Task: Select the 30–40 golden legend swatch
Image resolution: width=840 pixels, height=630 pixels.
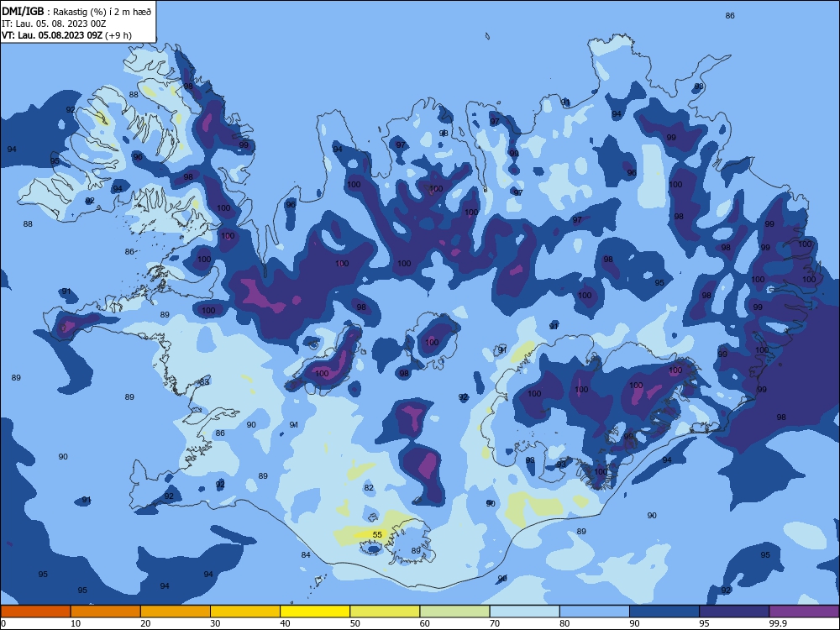Action: click(x=245, y=612)
